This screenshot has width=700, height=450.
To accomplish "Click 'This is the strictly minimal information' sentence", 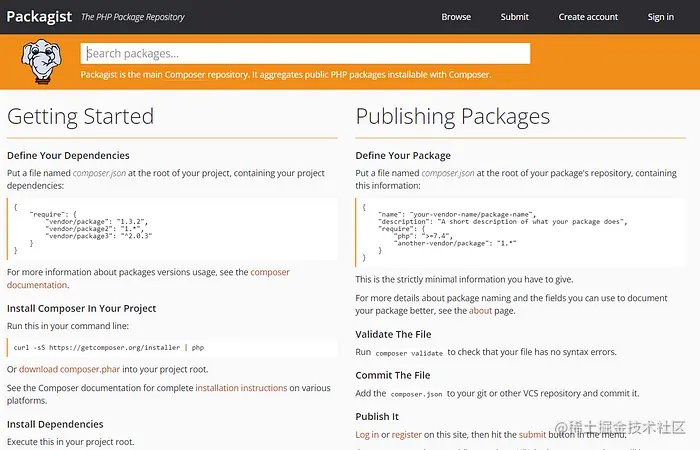I will [x=464, y=279].
